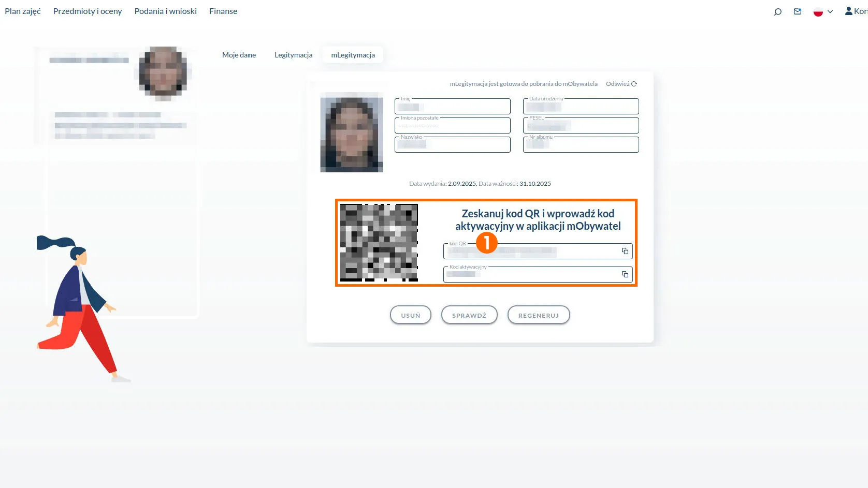Open the messages envelope icon
The width and height of the screenshot is (868, 488).
798,11
